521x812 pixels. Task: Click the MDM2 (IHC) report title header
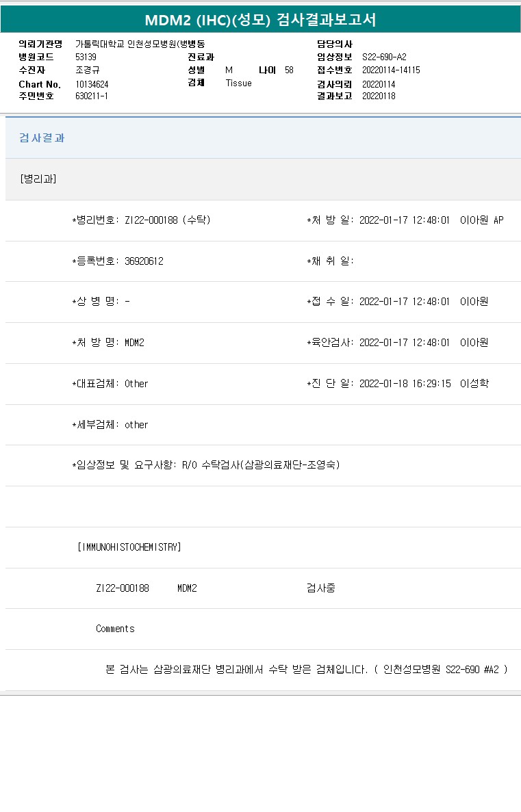(x=260, y=20)
